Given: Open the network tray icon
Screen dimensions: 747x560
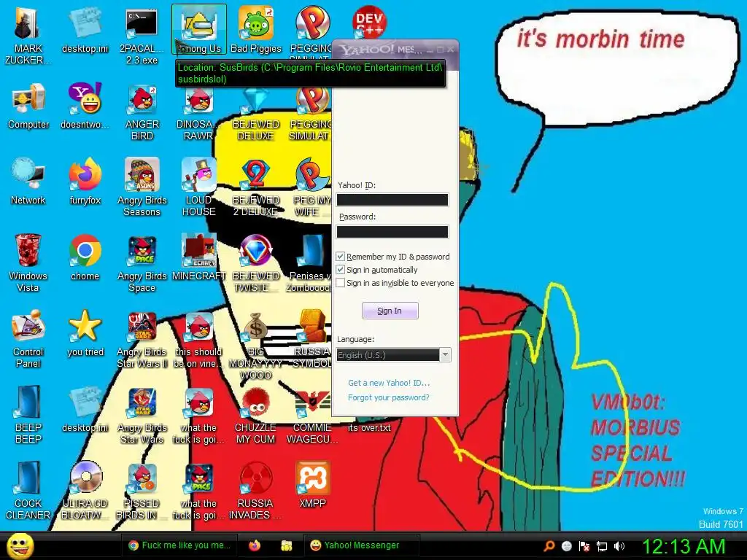Looking at the screenshot, I should pos(602,545).
